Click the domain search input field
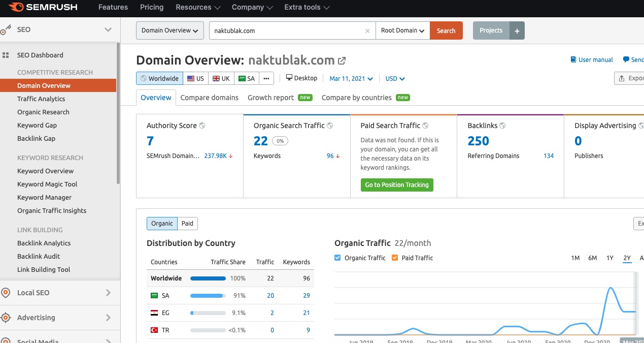This screenshot has width=644, height=343. coord(287,30)
